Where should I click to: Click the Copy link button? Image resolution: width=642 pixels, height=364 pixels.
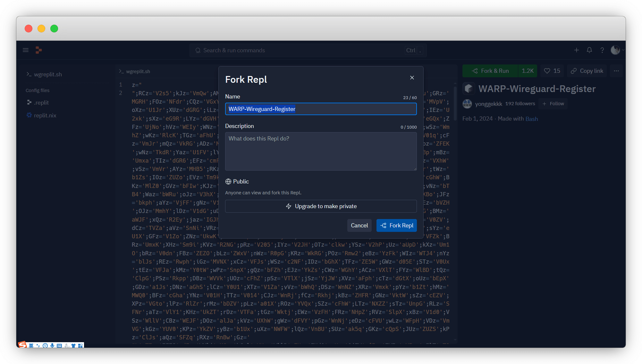(x=587, y=71)
